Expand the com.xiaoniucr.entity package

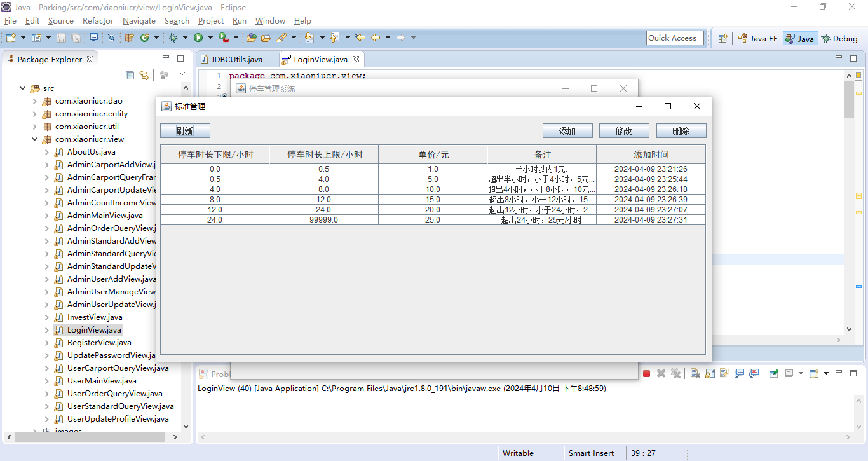(35, 114)
